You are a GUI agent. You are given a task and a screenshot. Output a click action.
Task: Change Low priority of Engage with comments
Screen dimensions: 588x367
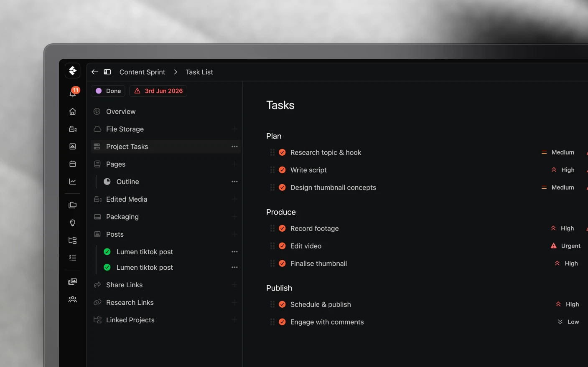(568, 322)
